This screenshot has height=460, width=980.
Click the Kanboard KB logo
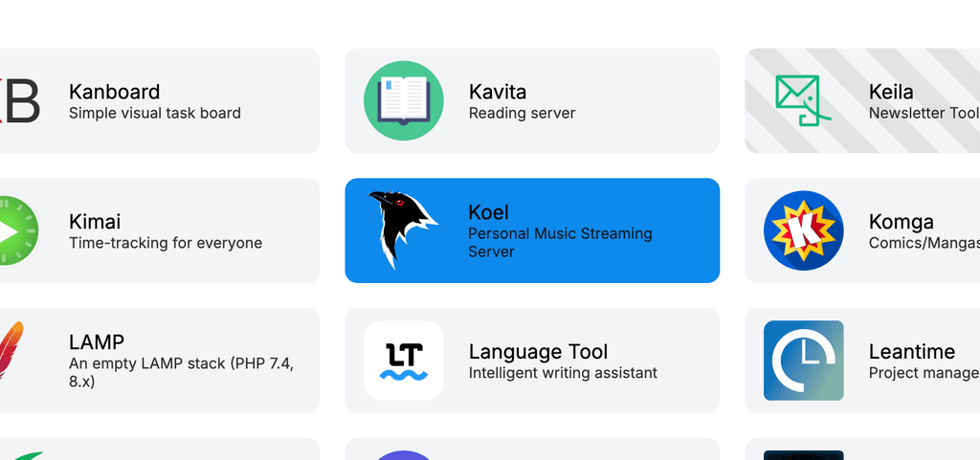19,100
